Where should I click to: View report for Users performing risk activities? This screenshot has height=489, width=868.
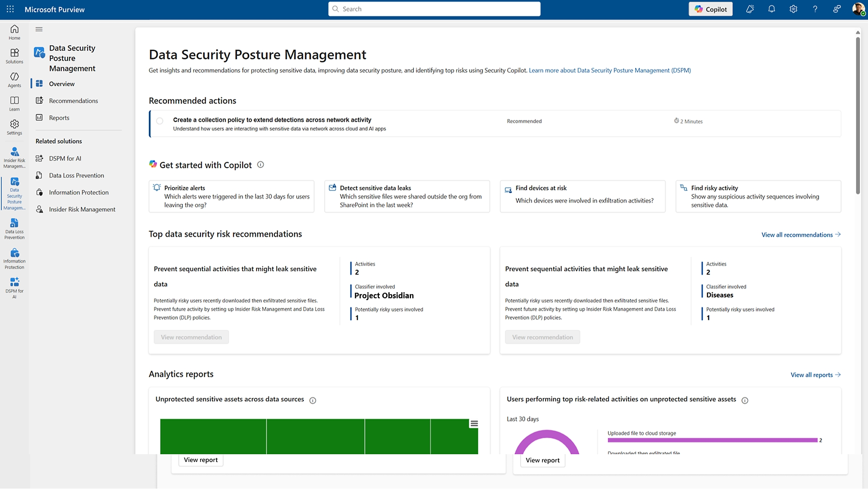tap(542, 460)
